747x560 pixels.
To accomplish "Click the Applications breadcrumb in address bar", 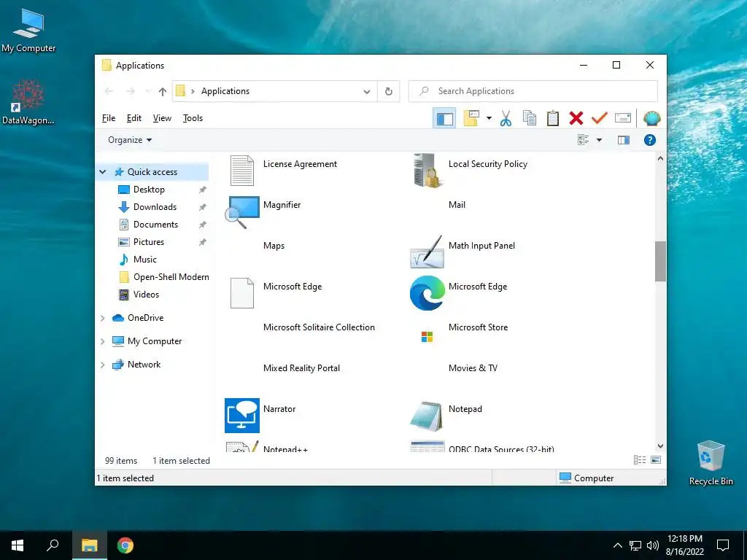I will click(x=225, y=91).
